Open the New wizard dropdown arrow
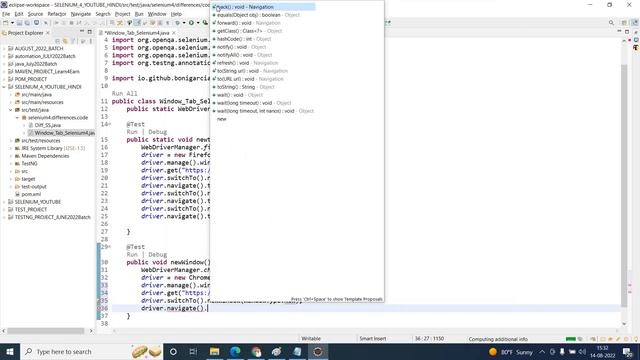This screenshot has height=360, width=640. point(12,23)
